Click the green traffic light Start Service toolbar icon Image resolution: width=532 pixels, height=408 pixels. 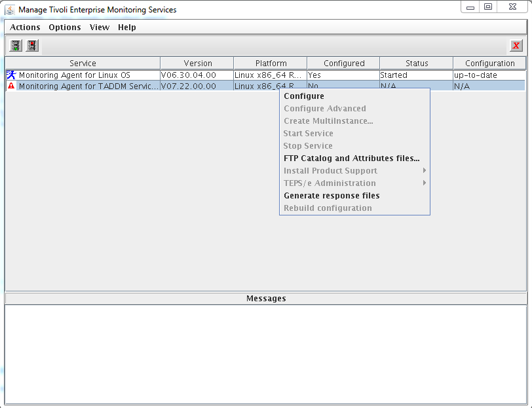[x=16, y=45]
